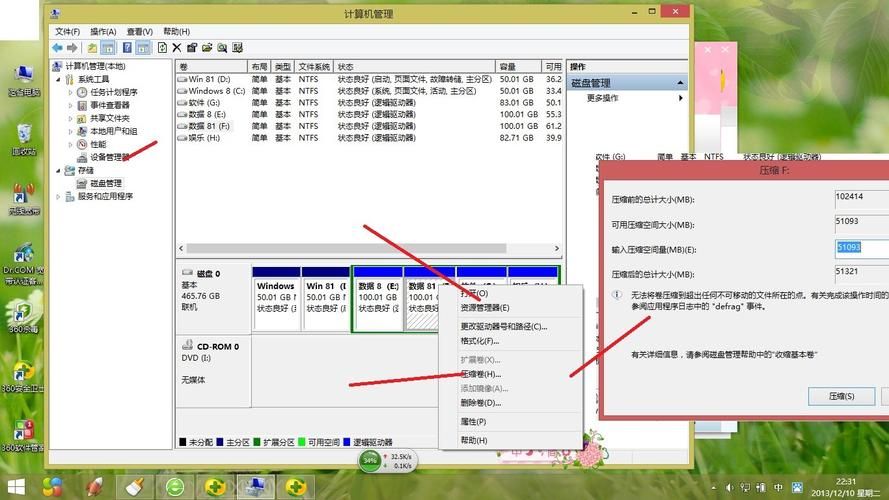Select the Performance icon in the tree
889x500 pixels.
82,145
